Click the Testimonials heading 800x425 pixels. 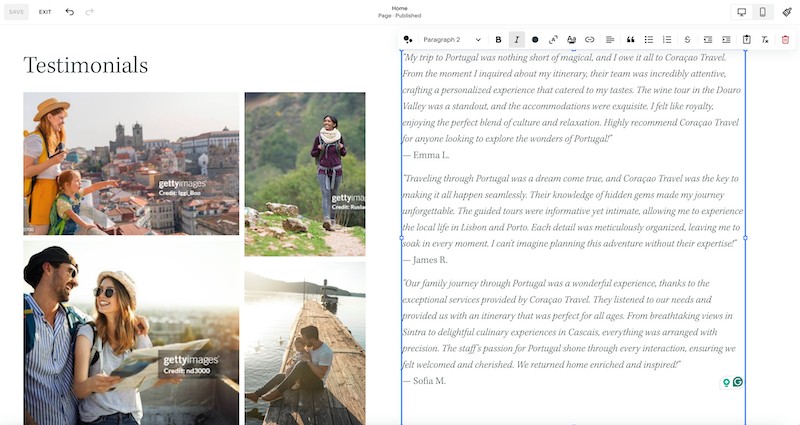coord(86,65)
